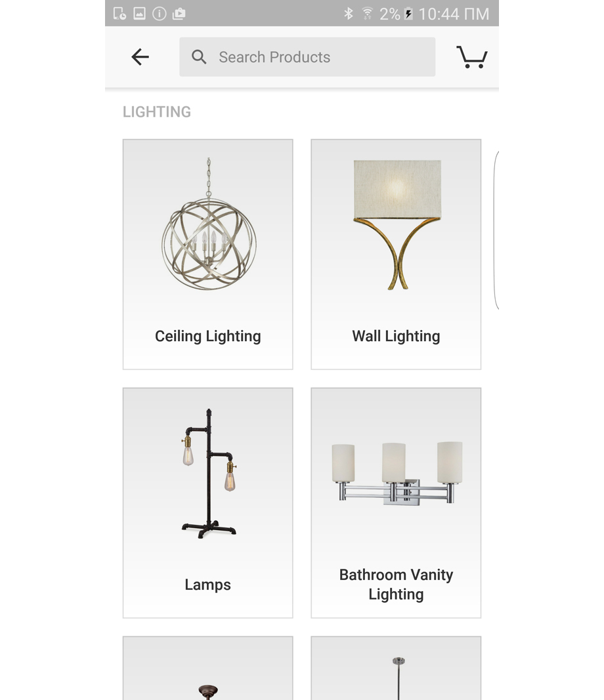Image resolution: width=604 pixels, height=700 pixels.
Task: Tap the back arrow icon
Action: 140,57
